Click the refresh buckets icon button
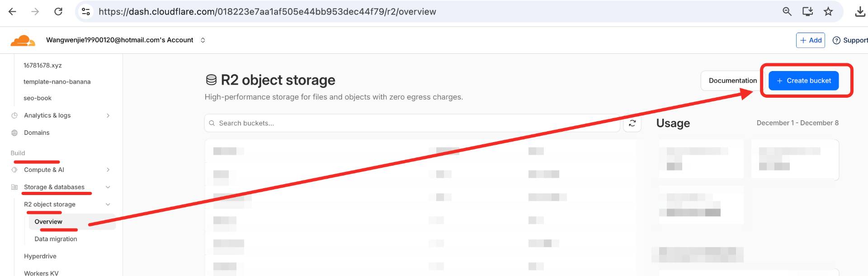 (632, 123)
